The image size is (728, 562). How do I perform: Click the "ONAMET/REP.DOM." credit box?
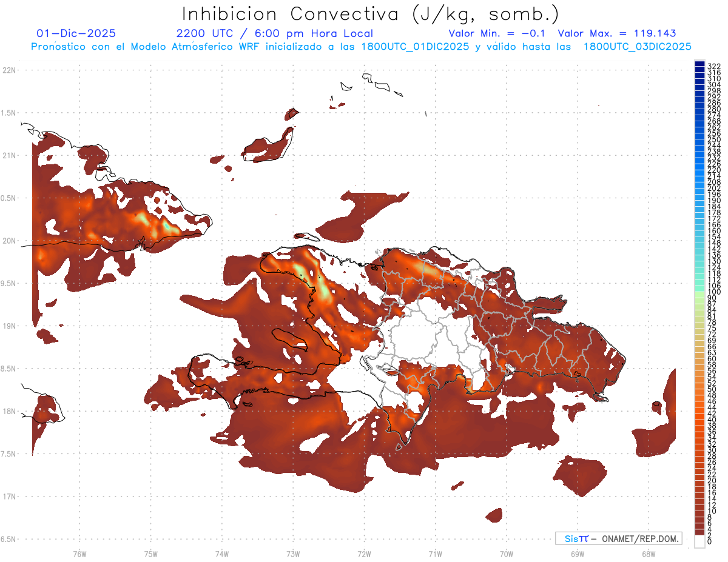(618, 538)
